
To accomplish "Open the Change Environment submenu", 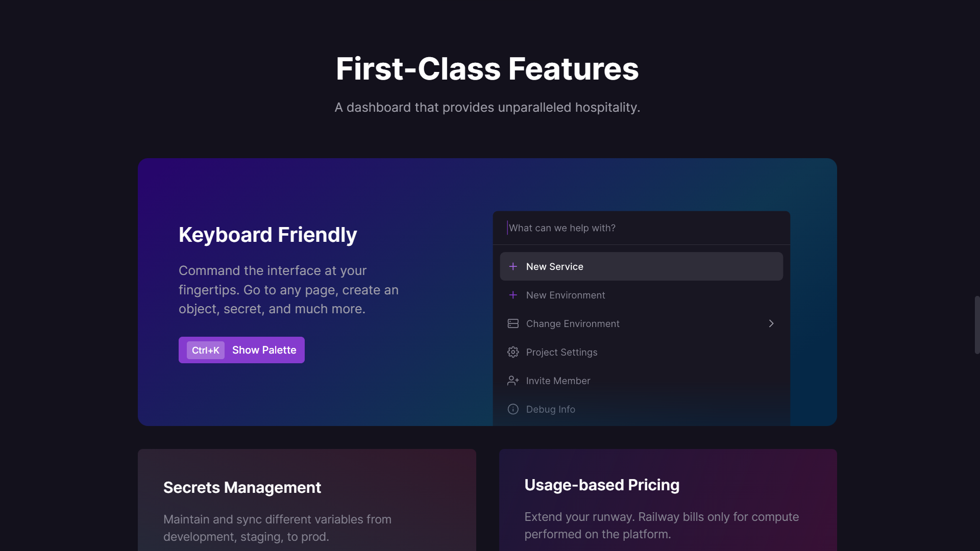I will [641, 323].
